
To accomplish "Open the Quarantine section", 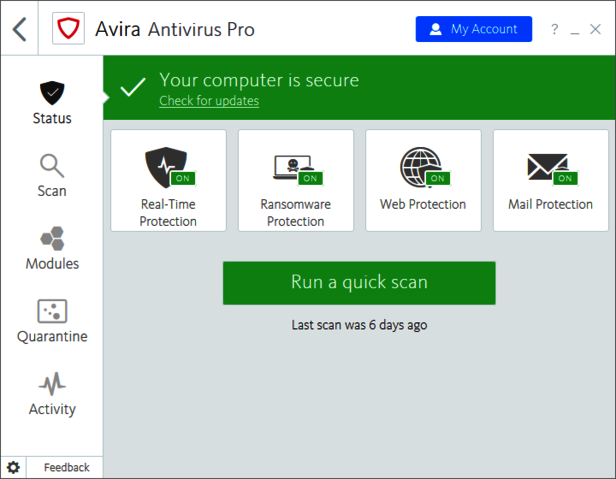I will point(52,321).
